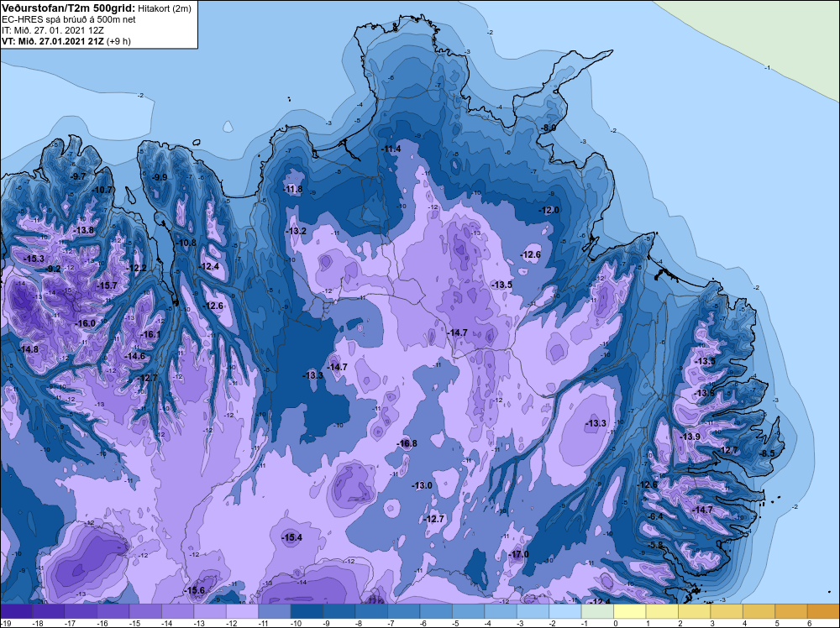
Task: Click the -14.8 temperature label
Action: click(x=28, y=349)
